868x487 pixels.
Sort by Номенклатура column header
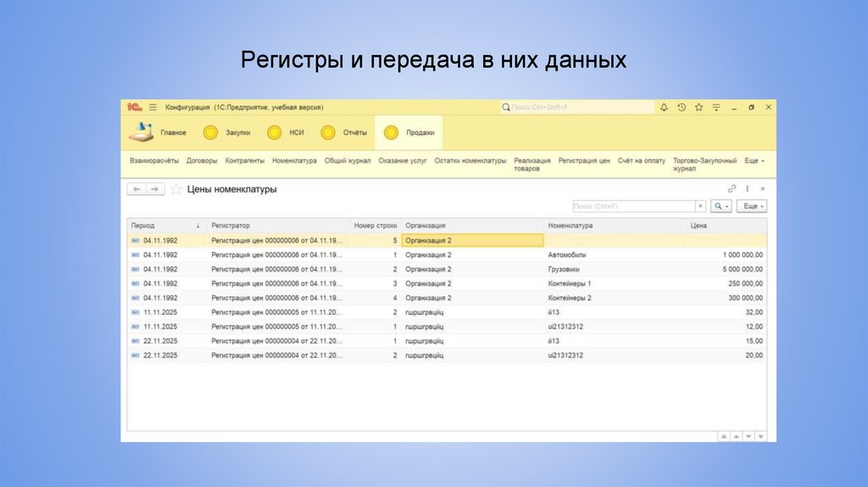(x=615, y=226)
